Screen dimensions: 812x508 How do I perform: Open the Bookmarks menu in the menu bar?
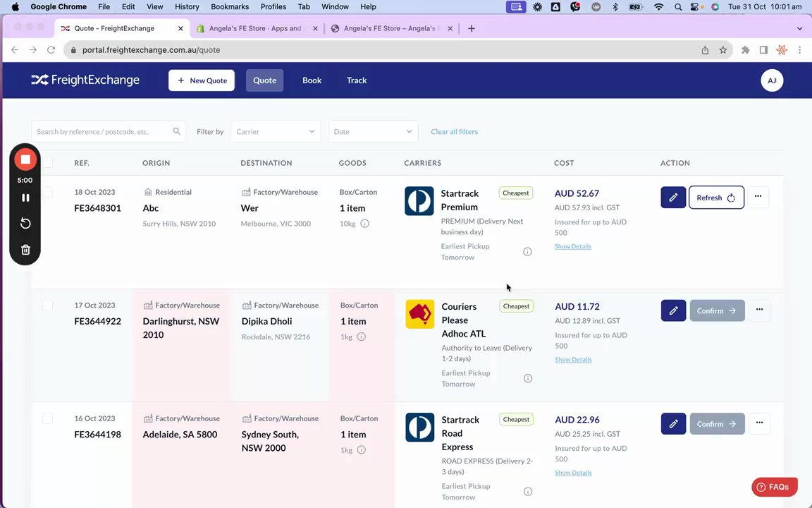(229, 7)
